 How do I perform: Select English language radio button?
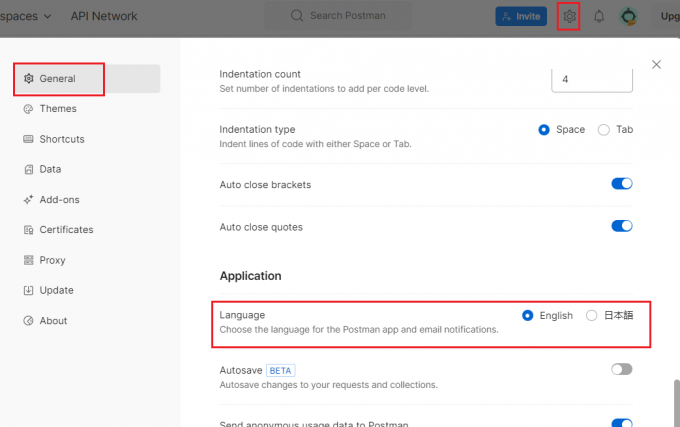pyautogui.click(x=527, y=316)
